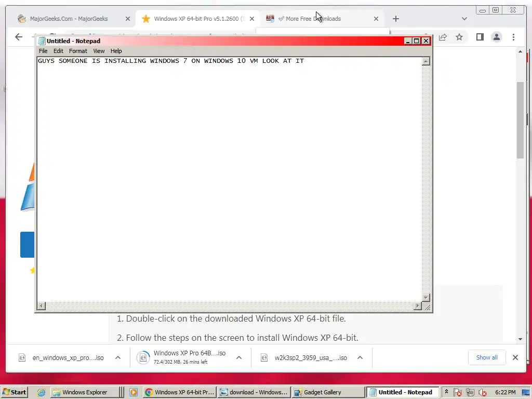Show hidden tray icons arrow
This screenshot has width=532, height=399.
pos(446,392)
